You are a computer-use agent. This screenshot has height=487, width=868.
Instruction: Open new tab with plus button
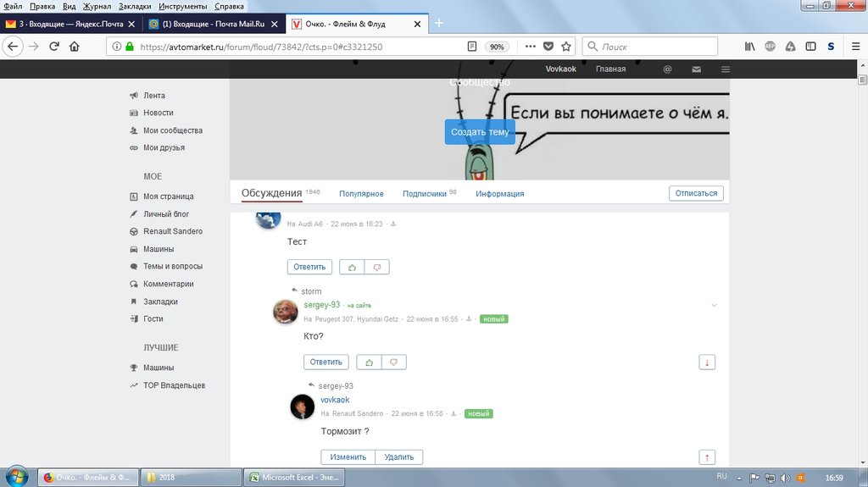pyautogui.click(x=439, y=23)
